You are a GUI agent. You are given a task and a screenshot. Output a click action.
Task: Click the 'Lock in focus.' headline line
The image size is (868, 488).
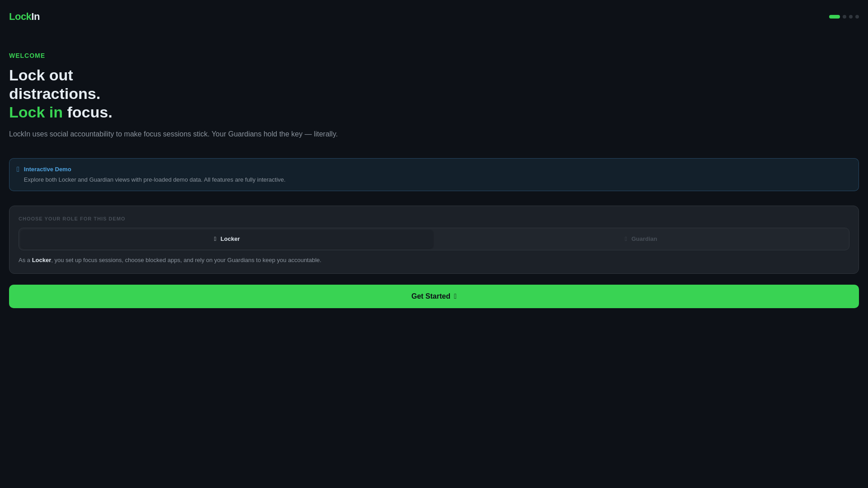click(61, 112)
